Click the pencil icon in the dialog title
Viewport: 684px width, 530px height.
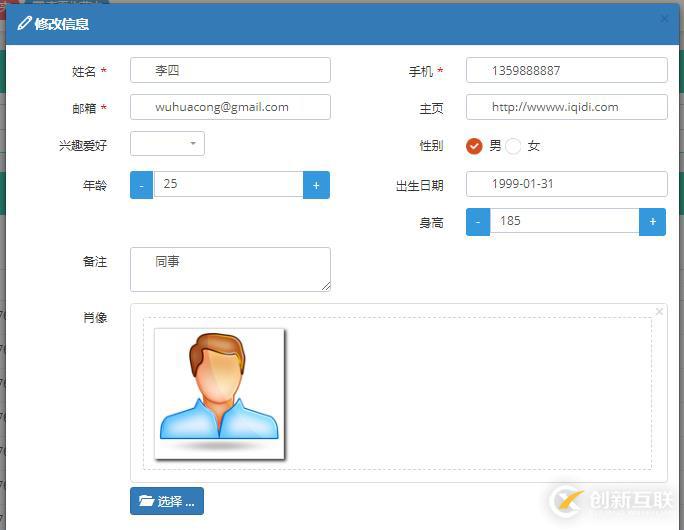(24, 23)
